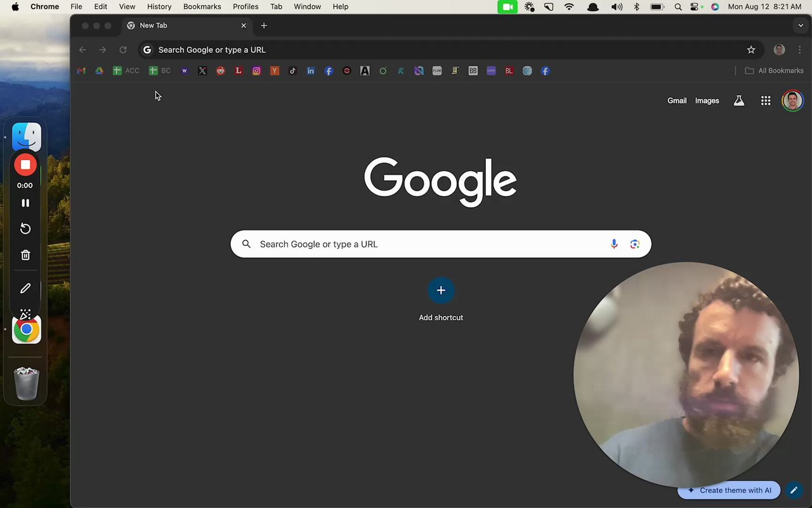The width and height of the screenshot is (812, 508).
Task: Open the BB bookmark icon
Action: click(473, 71)
